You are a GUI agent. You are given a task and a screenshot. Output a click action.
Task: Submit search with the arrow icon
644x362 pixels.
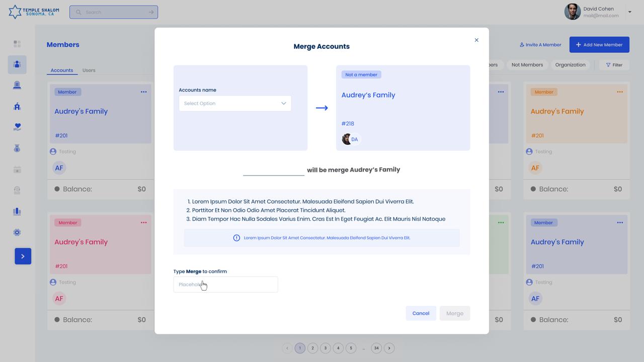[151, 12]
